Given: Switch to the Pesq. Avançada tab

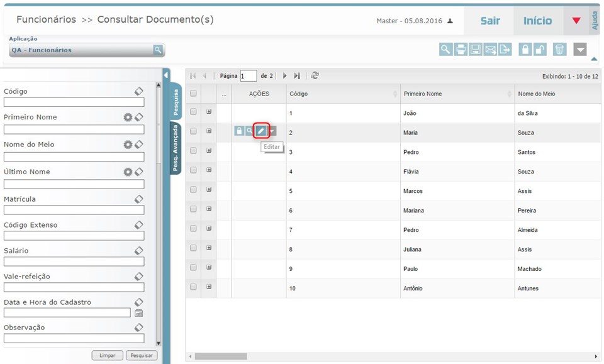Looking at the screenshot, I should click(x=176, y=148).
